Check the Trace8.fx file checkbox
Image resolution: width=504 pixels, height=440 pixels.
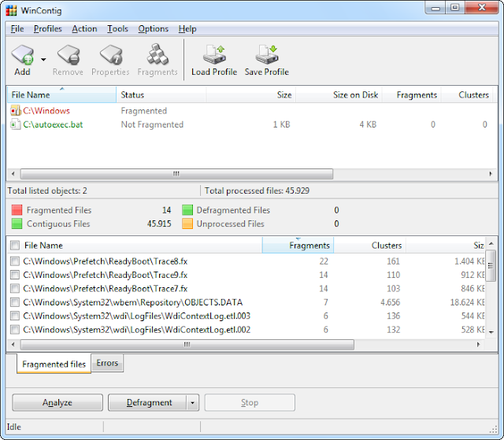15,261
